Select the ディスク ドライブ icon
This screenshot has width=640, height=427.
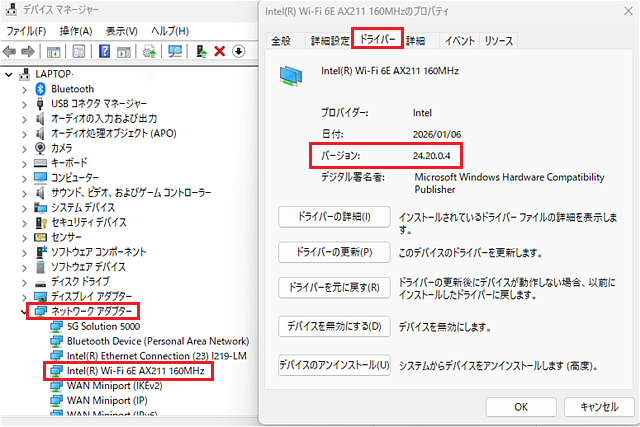pos(40,282)
